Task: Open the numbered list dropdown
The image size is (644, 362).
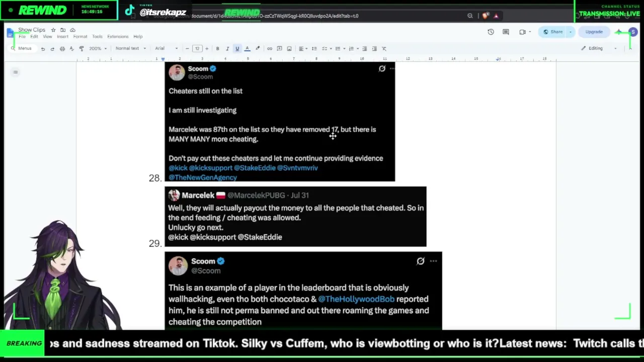Action: [x=353, y=49]
